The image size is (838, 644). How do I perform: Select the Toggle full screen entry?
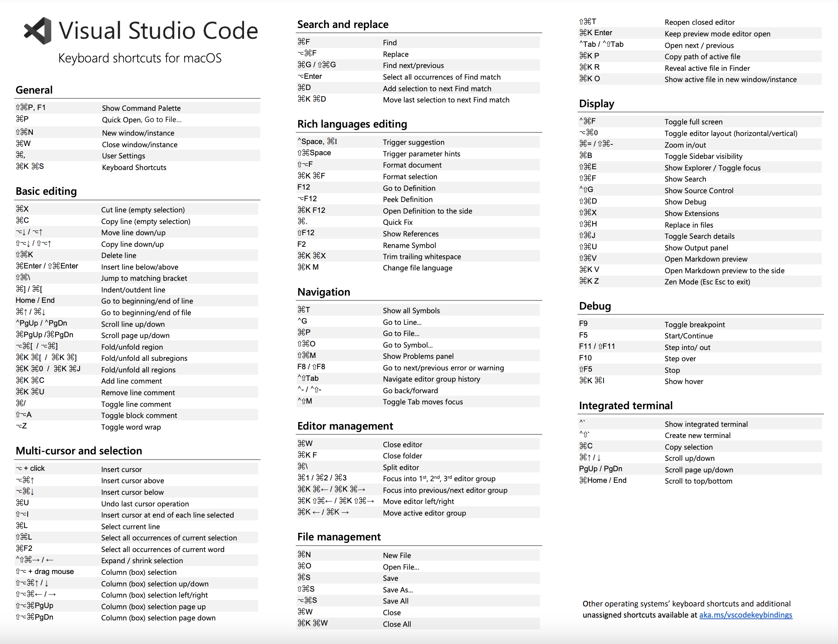(x=693, y=122)
